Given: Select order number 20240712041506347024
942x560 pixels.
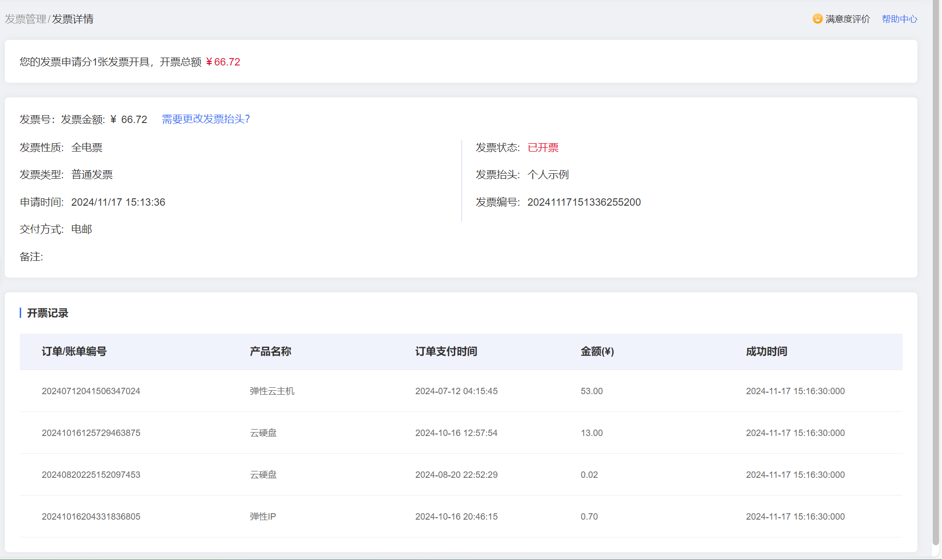Looking at the screenshot, I should pos(91,391).
